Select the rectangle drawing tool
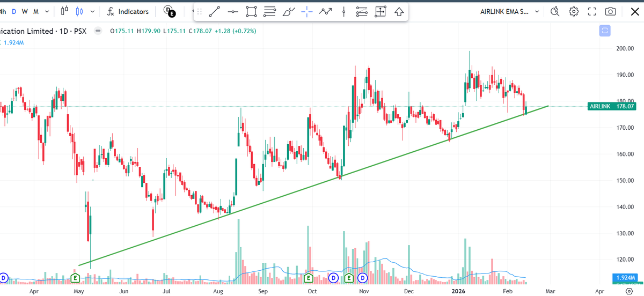This screenshot has height=296, width=644. (x=251, y=11)
